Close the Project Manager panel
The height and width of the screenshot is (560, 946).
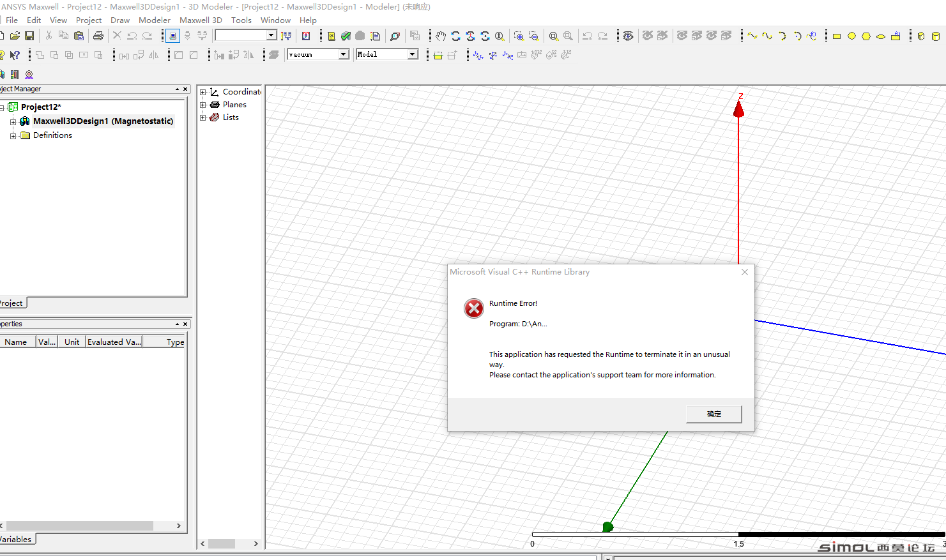coord(185,89)
